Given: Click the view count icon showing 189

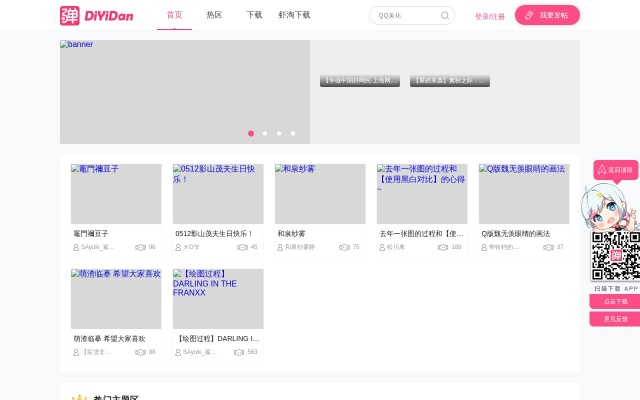Looking at the screenshot, I should [x=443, y=247].
